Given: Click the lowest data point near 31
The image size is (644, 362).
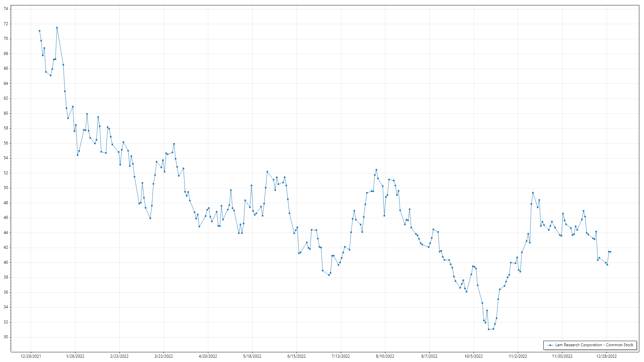Looking at the screenshot, I should (489, 329).
